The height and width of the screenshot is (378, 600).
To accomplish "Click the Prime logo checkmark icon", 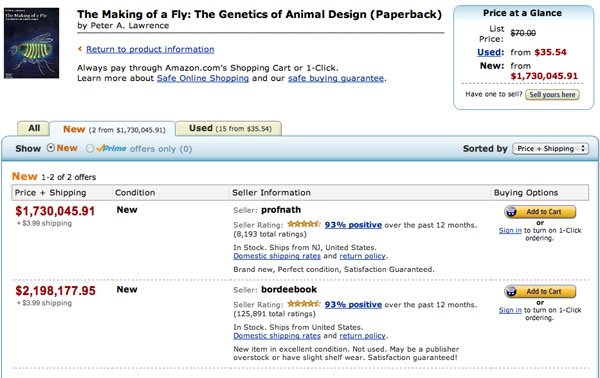I will point(101,148).
